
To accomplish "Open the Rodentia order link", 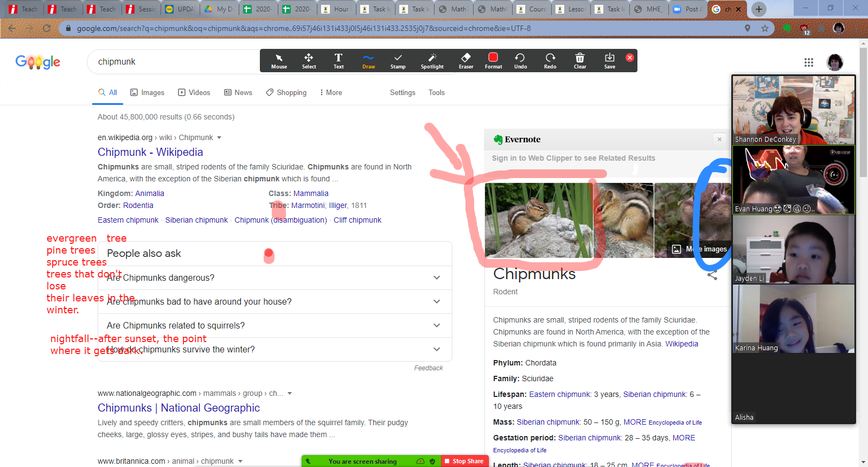I will [x=138, y=205].
